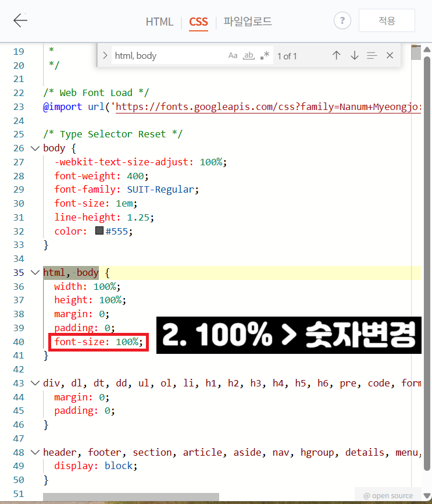Click the @ open source link
The image size is (432, 504).
pos(388,496)
